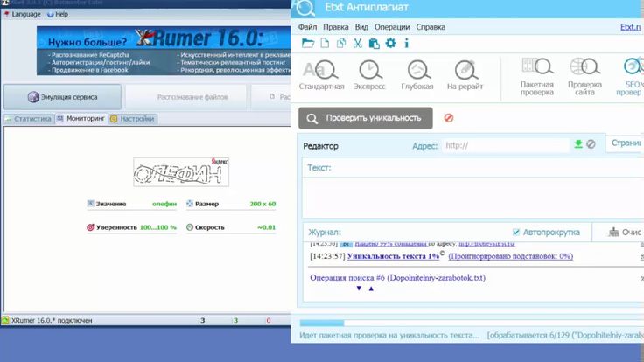
Task: Open Пакетная проверка batch check
Action: 537,77
